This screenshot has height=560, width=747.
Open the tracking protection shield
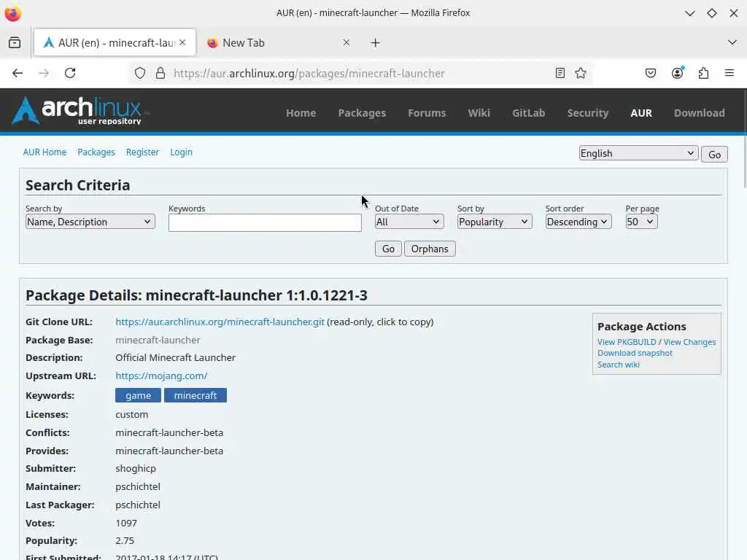point(139,74)
